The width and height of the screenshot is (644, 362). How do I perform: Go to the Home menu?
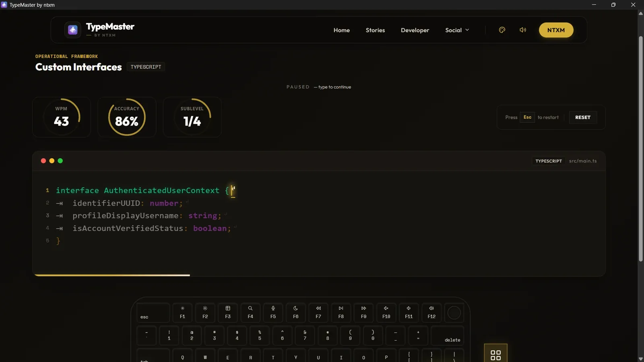pos(341,30)
